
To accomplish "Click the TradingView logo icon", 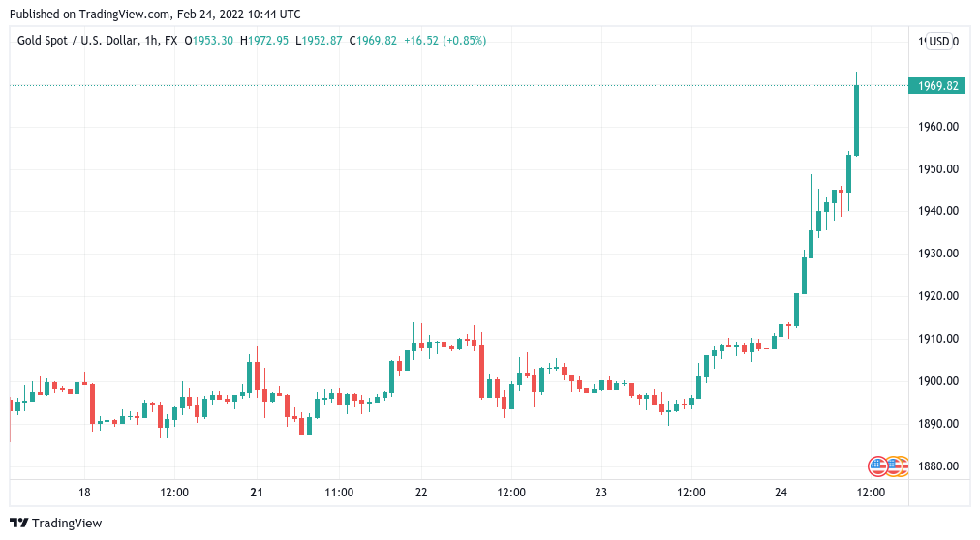I will point(18,524).
